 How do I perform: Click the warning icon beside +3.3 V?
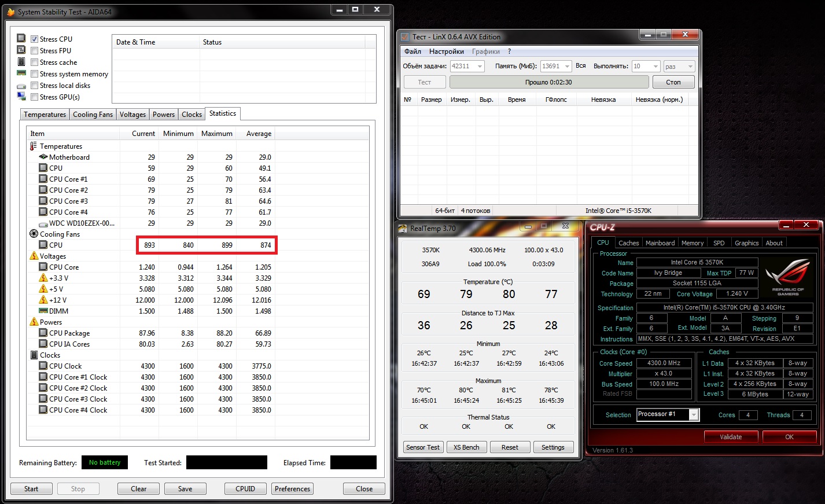(x=43, y=278)
